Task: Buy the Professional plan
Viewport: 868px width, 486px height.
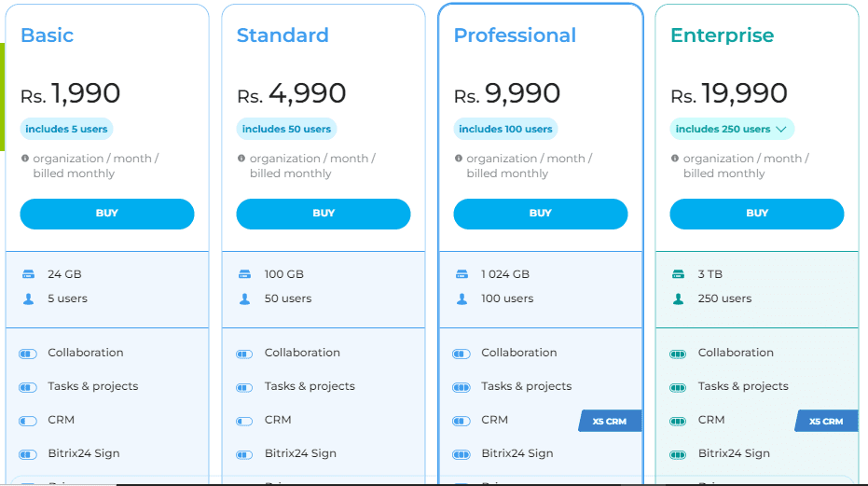Action: tap(541, 214)
